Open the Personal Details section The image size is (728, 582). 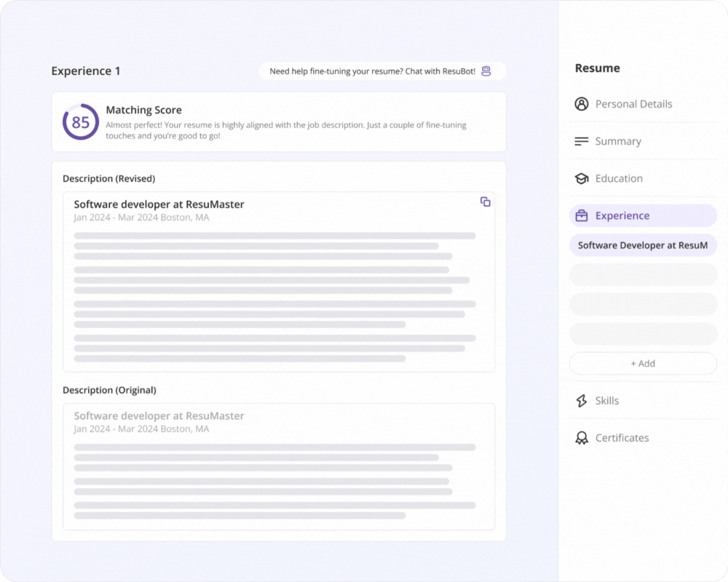633,104
